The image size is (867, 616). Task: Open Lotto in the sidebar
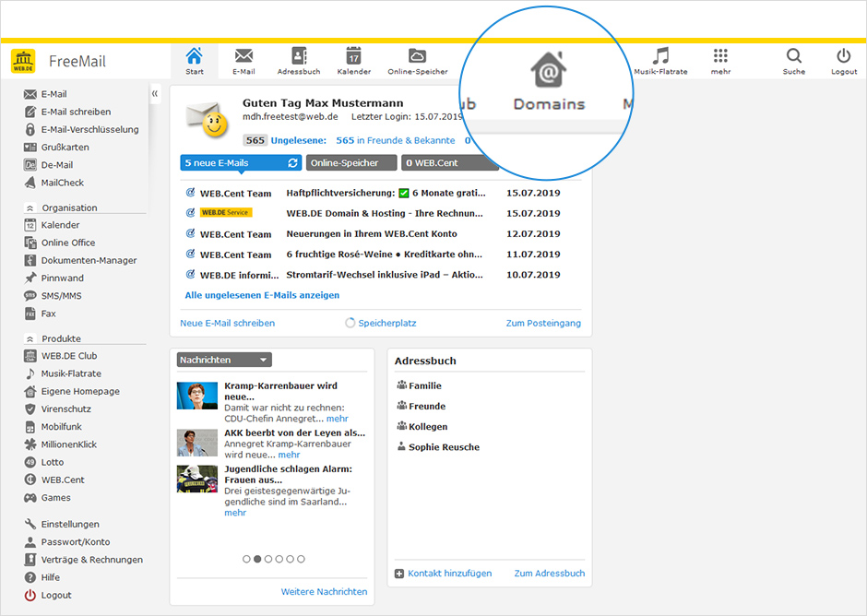click(x=43, y=462)
